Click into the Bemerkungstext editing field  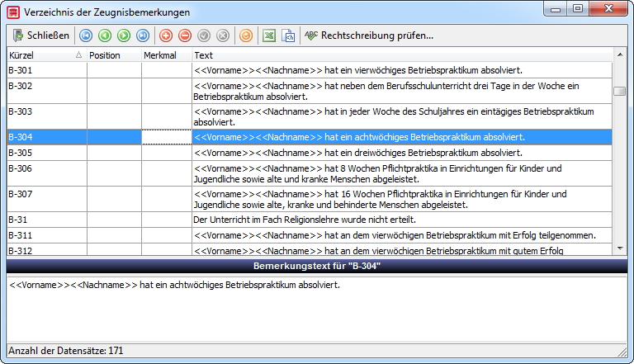click(317, 310)
